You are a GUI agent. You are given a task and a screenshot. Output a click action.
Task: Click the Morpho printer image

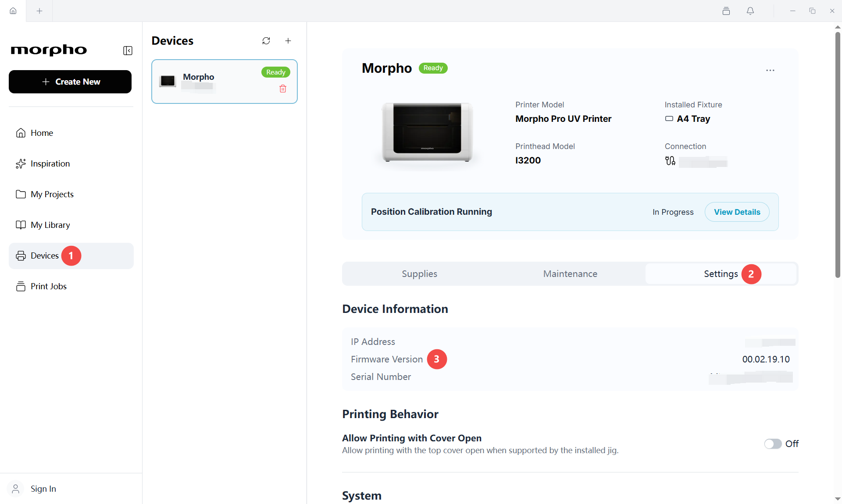427,132
